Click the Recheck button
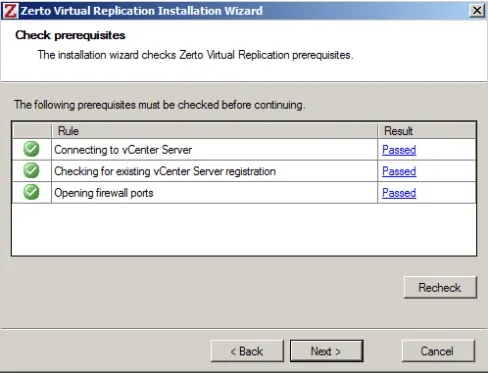 point(440,287)
